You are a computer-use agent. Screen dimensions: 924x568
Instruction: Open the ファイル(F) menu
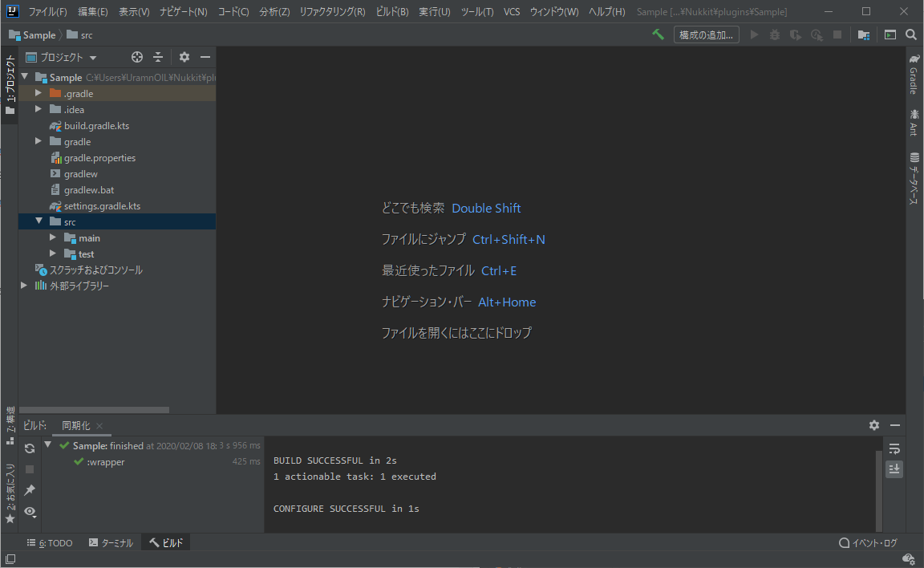pos(48,12)
